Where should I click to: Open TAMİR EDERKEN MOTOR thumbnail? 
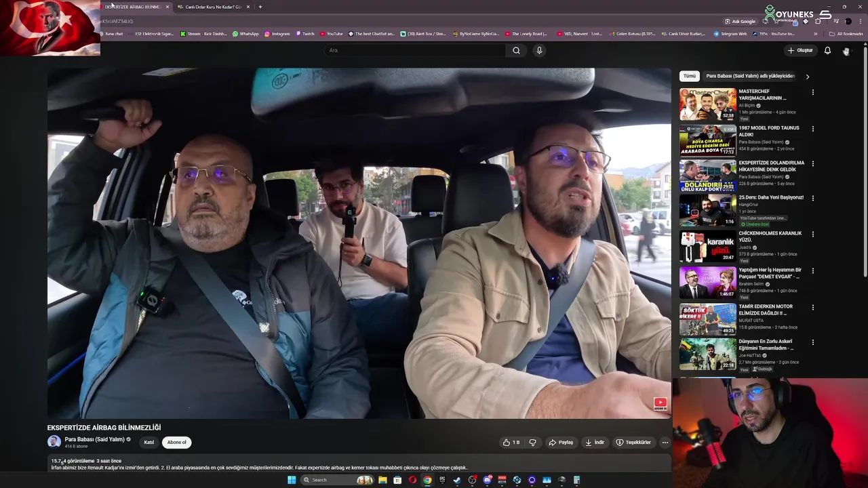708,319
